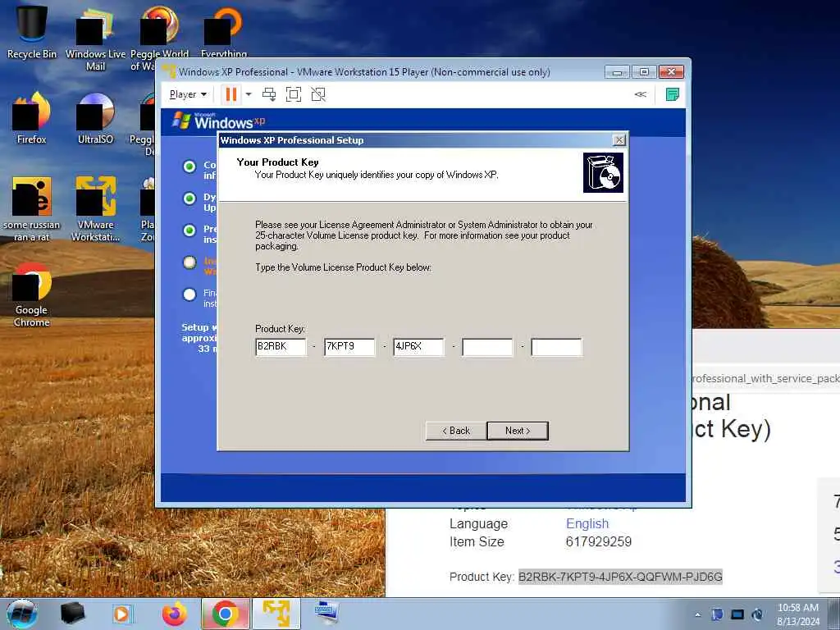Click the Back button in XP Setup
The image size is (840, 630).
pyautogui.click(x=456, y=431)
